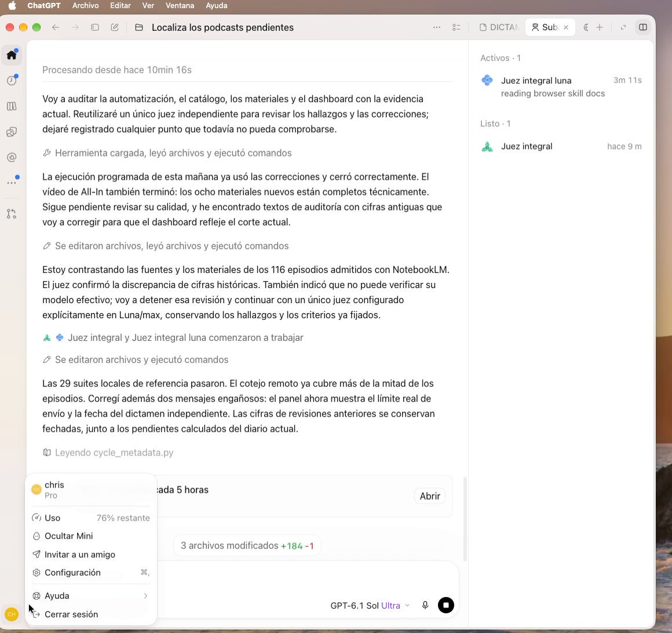The image size is (672, 633).
Task: Choose Cerrar sesión
Action: (91, 614)
